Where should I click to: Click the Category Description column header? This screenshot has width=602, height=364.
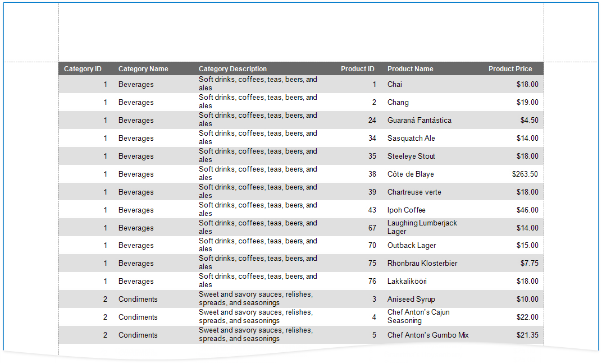click(232, 69)
